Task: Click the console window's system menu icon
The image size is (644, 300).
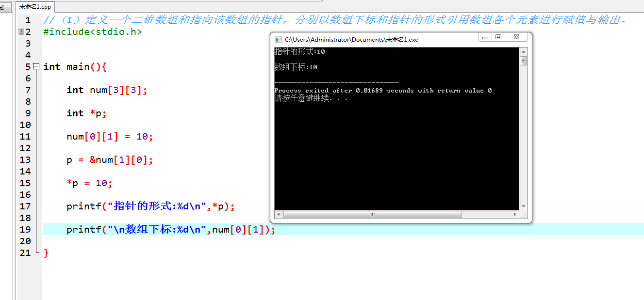Action: coord(278,39)
